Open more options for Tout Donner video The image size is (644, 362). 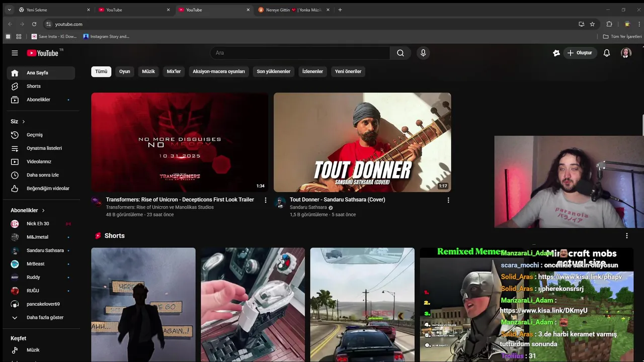pos(448,200)
